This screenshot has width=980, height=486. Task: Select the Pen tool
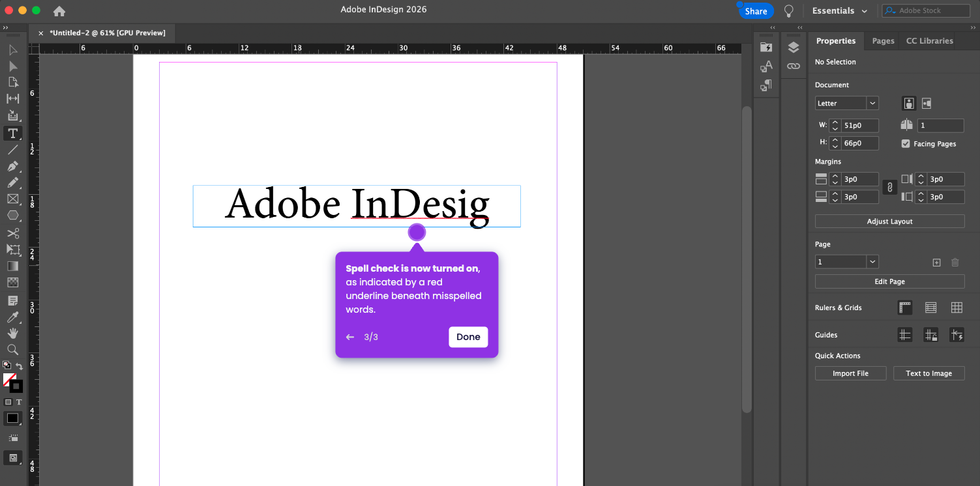point(12,166)
